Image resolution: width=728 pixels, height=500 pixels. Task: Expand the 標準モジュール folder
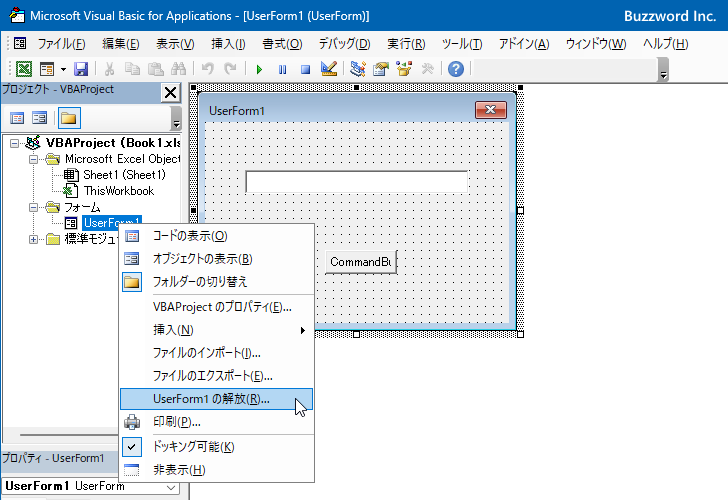coord(33,240)
